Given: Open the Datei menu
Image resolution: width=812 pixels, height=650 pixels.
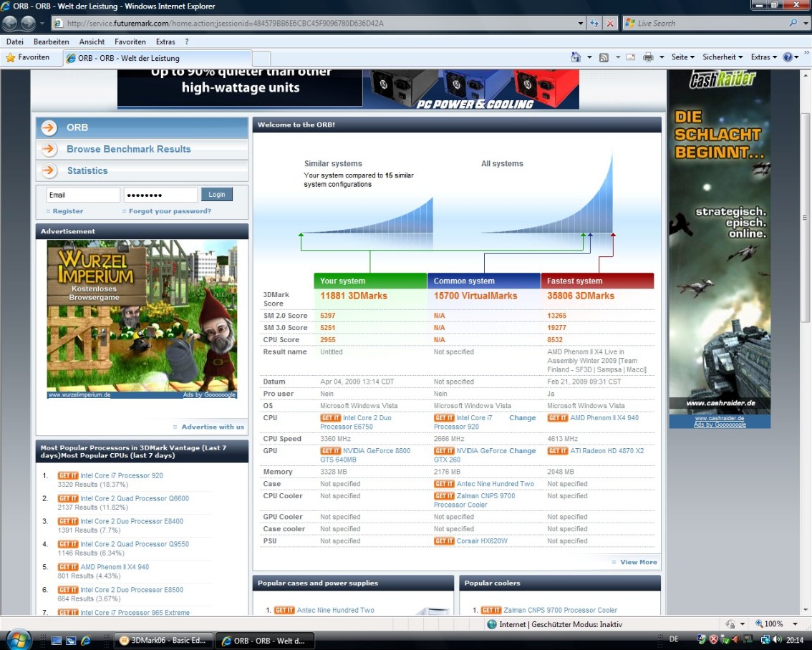Looking at the screenshot, I should coord(14,42).
